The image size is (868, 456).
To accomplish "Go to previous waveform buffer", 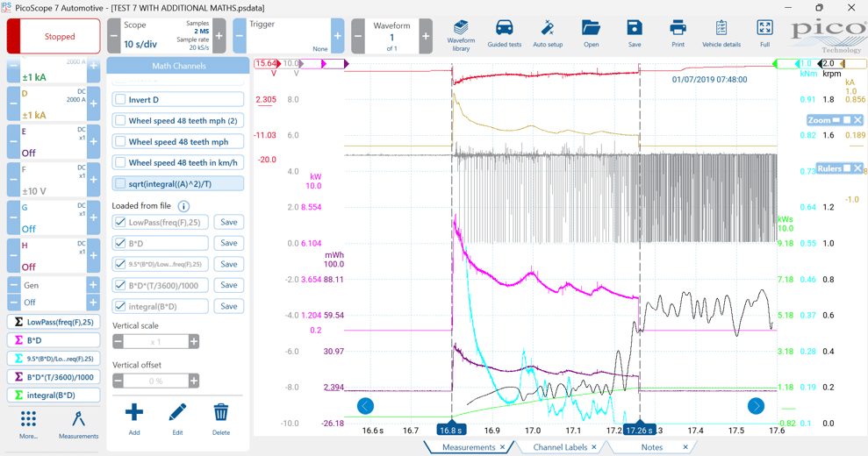I will pyautogui.click(x=358, y=36).
